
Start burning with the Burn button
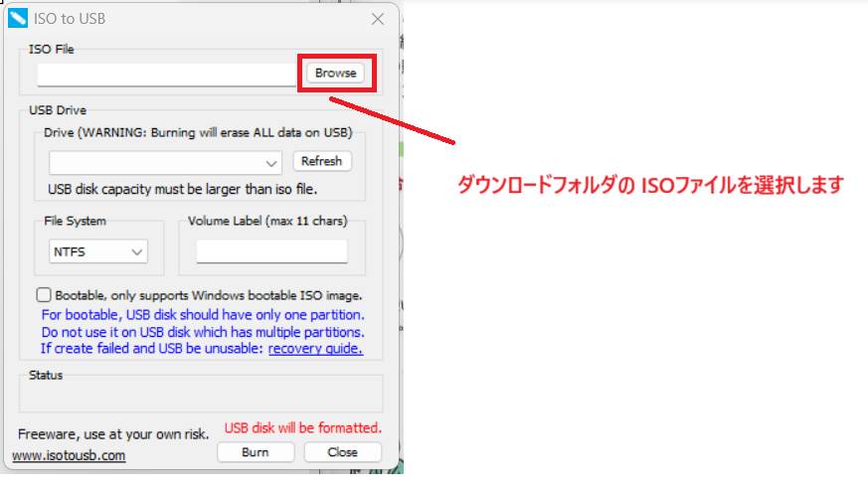pos(256,452)
